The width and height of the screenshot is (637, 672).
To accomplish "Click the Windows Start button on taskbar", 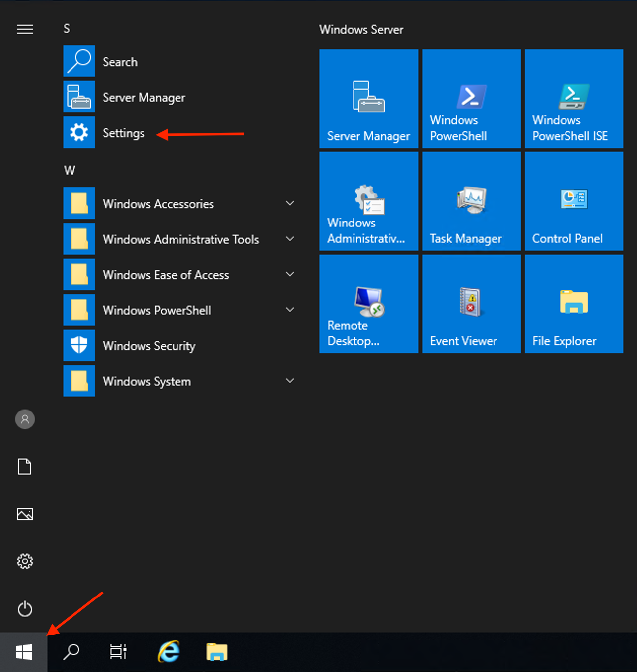I will (24, 652).
